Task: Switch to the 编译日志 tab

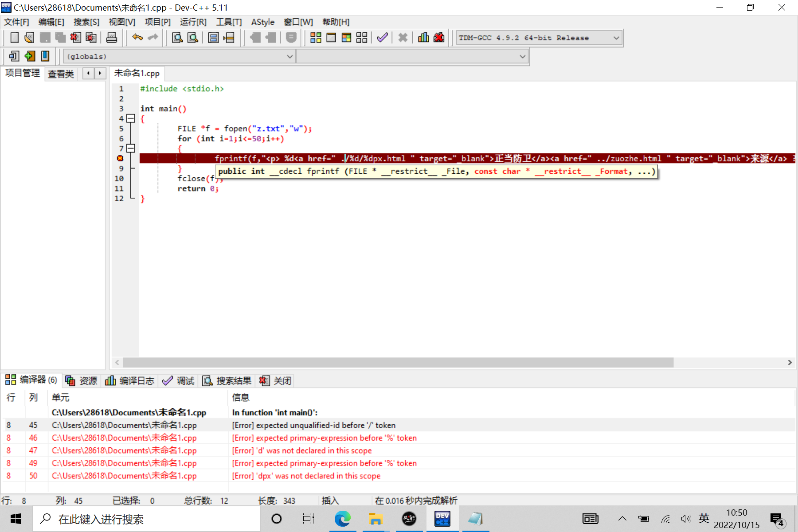Action: pyautogui.click(x=130, y=380)
